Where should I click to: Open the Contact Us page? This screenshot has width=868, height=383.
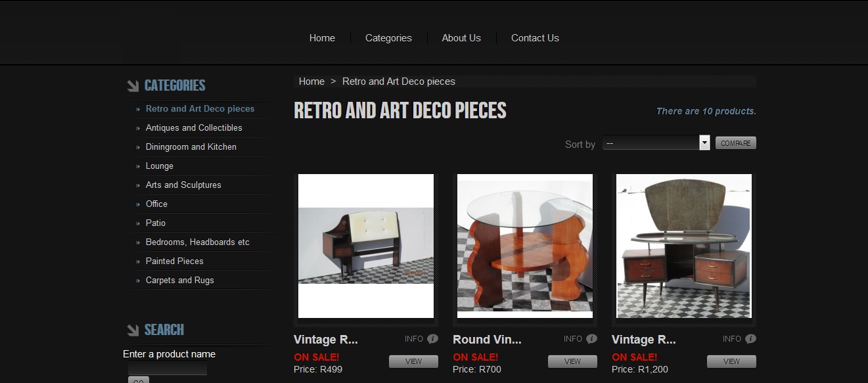pyautogui.click(x=535, y=38)
